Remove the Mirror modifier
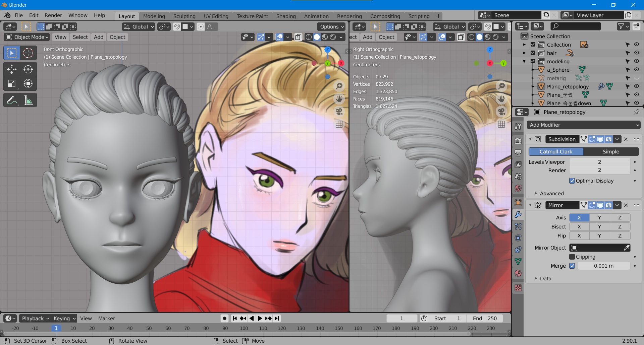The height and width of the screenshot is (345, 644). tap(626, 205)
